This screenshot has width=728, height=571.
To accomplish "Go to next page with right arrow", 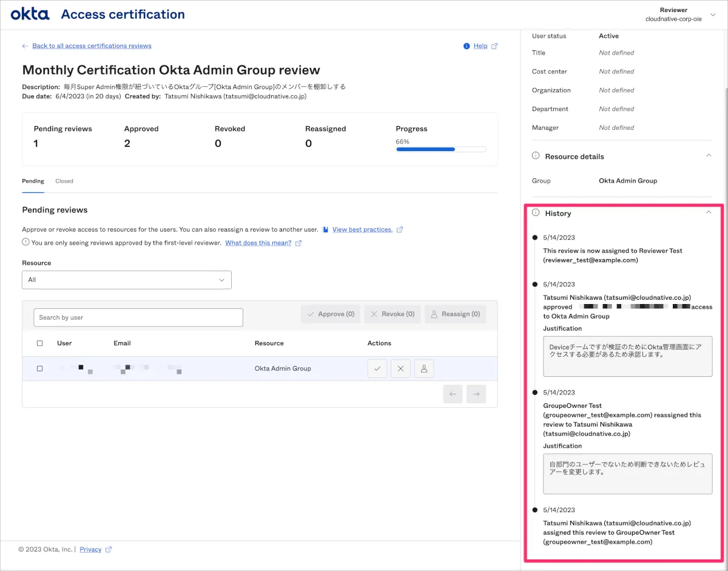I will pyautogui.click(x=476, y=394).
